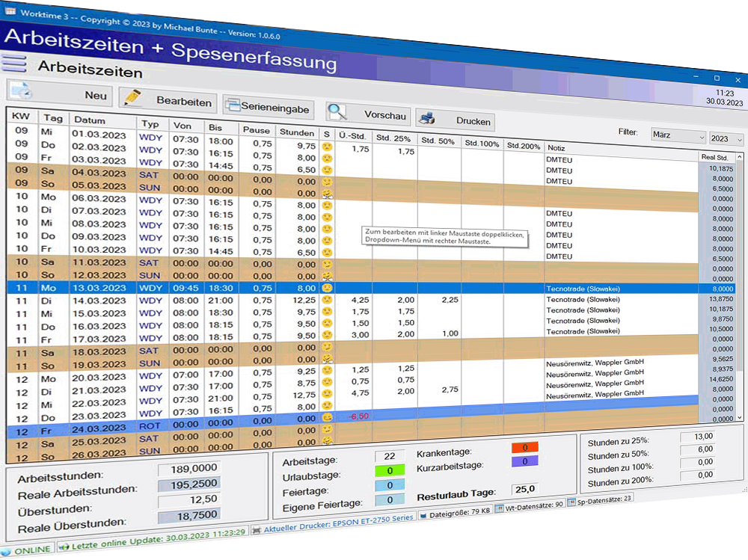
Task: Click the Std. 50% column header
Action: click(438, 141)
